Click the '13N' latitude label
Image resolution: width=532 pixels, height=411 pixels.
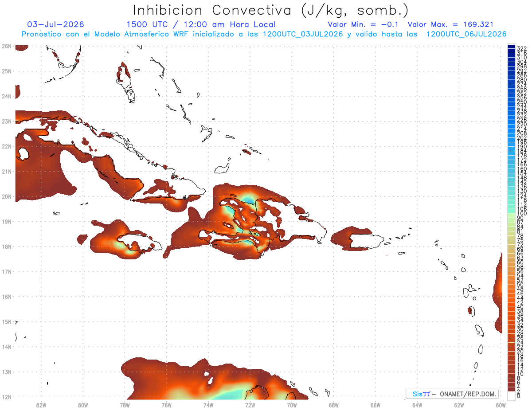coord(6,372)
